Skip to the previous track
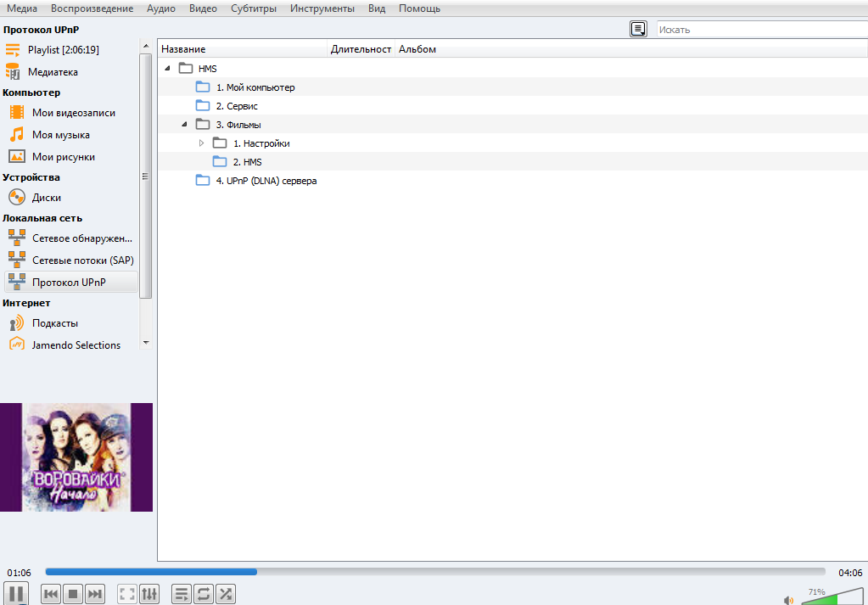 point(51,594)
